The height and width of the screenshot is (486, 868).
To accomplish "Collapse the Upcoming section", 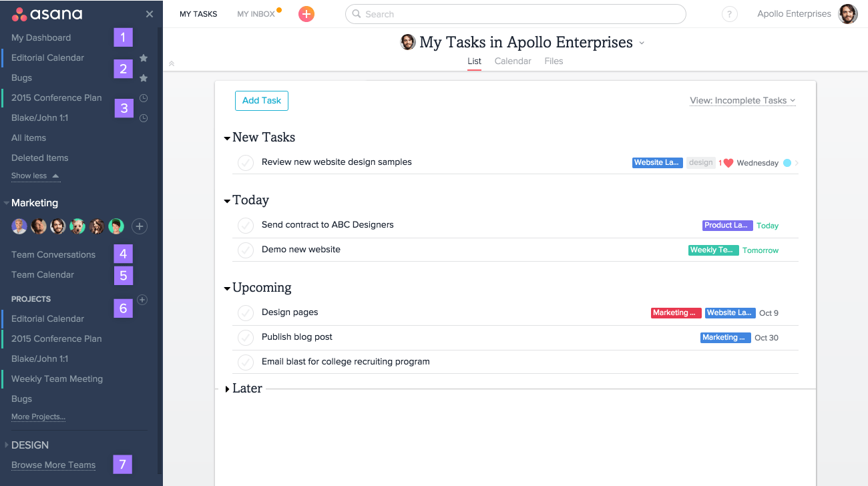I will pyautogui.click(x=227, y=288).
